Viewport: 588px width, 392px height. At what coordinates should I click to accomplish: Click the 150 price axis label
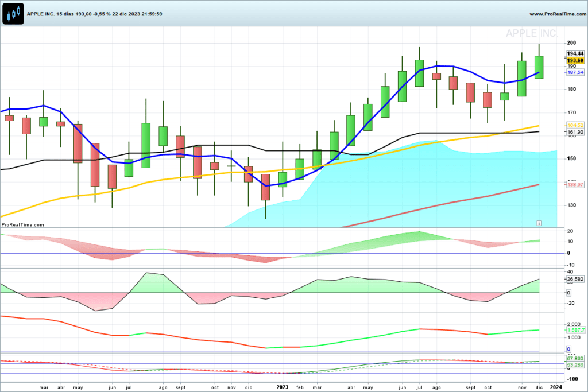pos(571,158)
